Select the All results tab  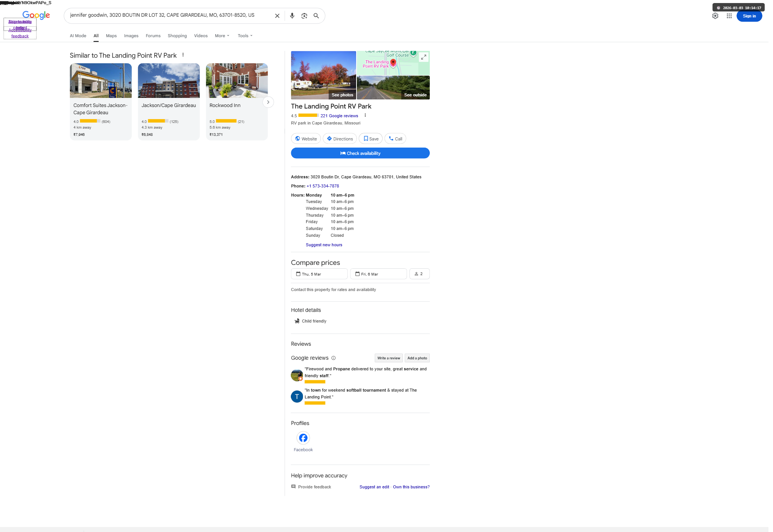[x=96, y=36]
